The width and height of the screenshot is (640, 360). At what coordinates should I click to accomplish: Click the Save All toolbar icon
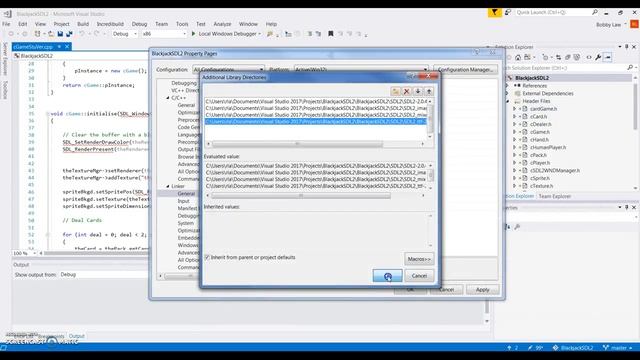coord(69,34)
